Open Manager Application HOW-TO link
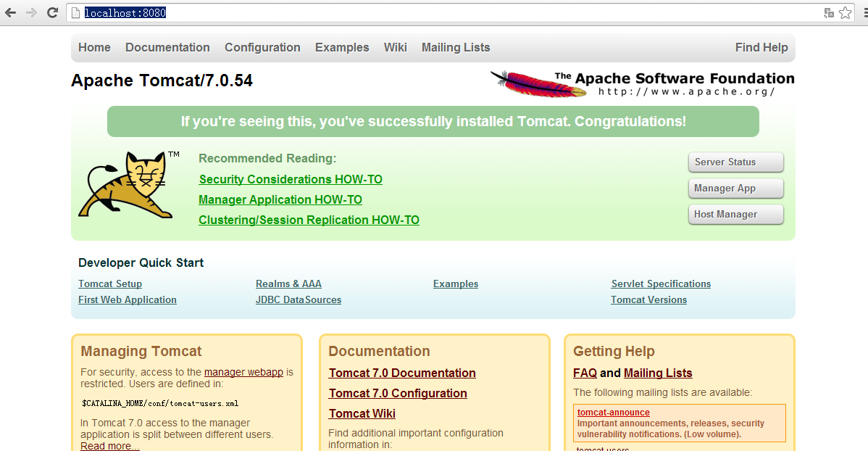Image resolution: width=868 pixels, height=451 pixels. (280, 199)
